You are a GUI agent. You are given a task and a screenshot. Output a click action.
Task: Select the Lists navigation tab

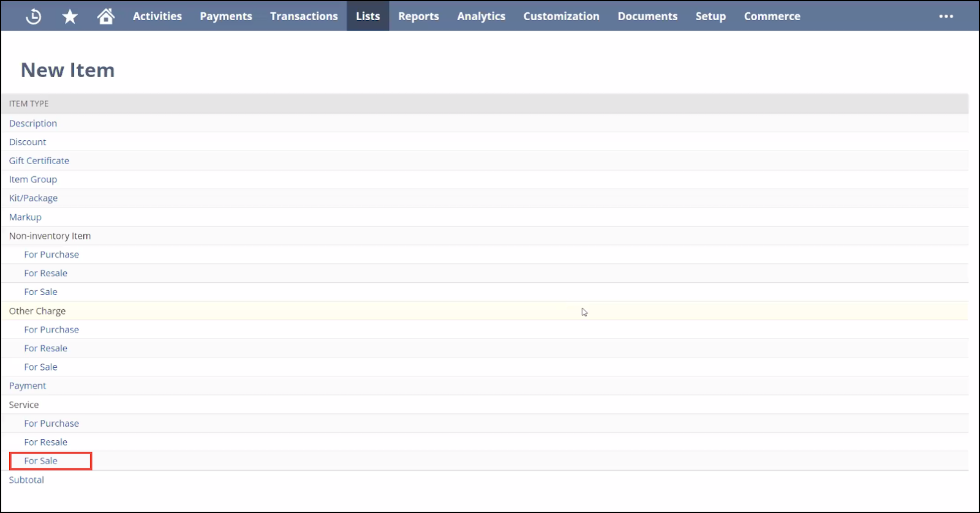[x=367, y=17]
